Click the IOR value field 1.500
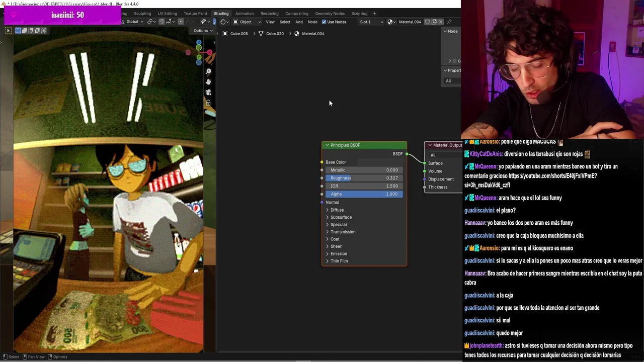The width and height of the screenshot is (644, 362). [364, 186]
